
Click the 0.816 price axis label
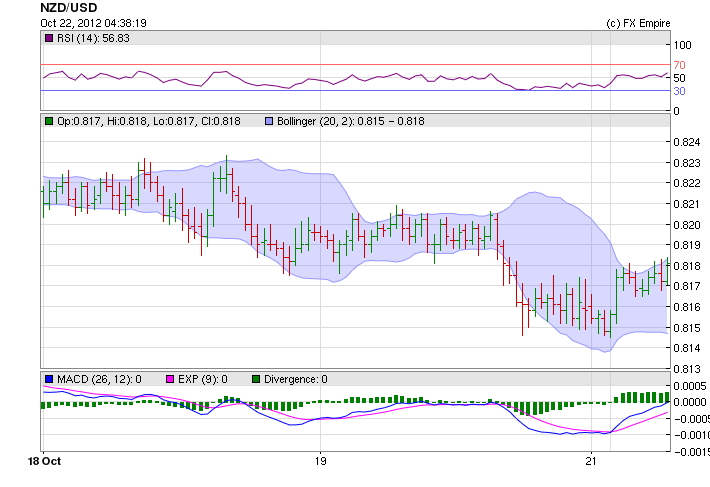687,307
